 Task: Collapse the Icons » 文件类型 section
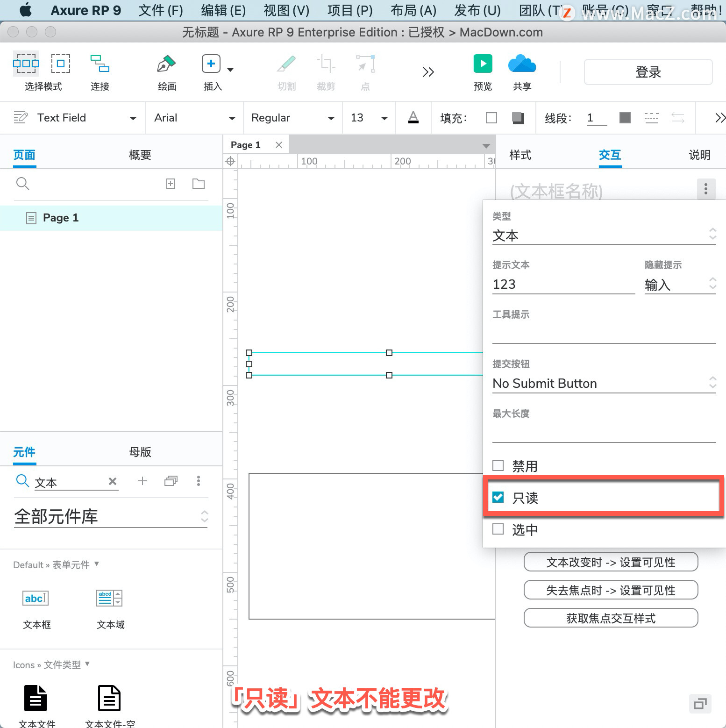pos(87,664)
